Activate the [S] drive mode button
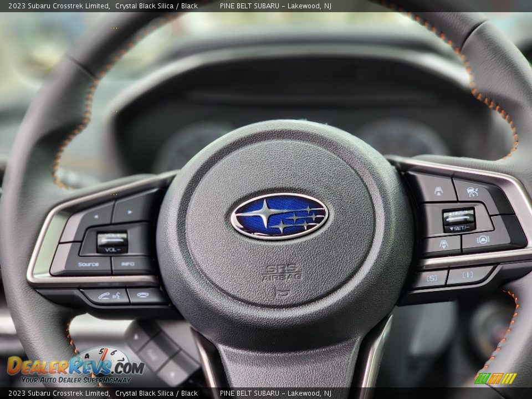Image resolution: width=532 pixels, height=399 pixels. click(x=432, y=278)
